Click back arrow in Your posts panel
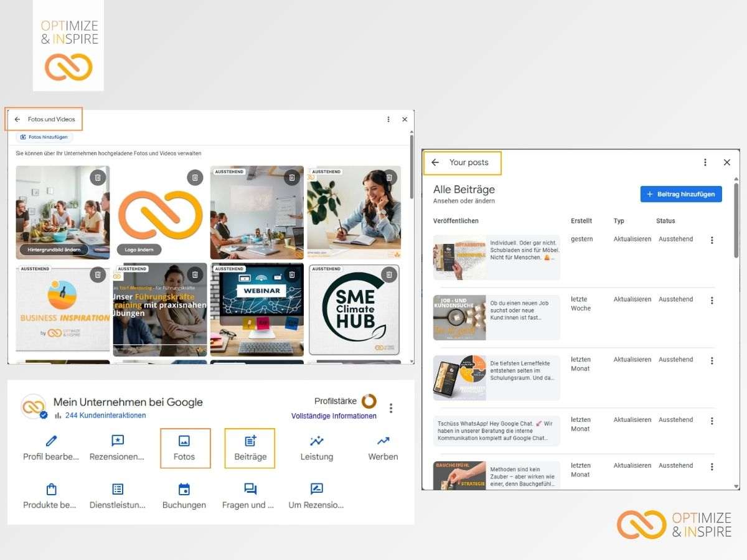The image size is (747, 560). tap(435, 162)
